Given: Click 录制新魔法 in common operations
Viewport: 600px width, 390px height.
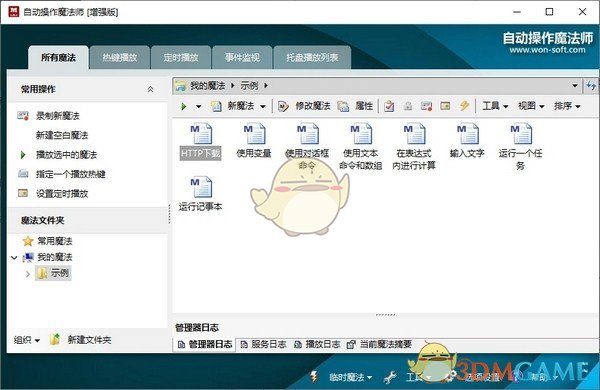Looking at the screenshot, I should 58,116.
